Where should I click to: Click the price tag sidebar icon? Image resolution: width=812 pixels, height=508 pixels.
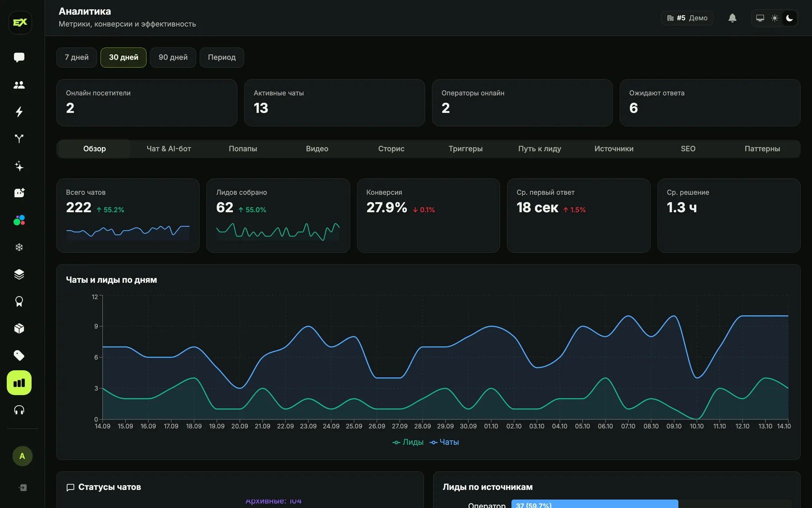pyautogui.click(x=19, y=356)
